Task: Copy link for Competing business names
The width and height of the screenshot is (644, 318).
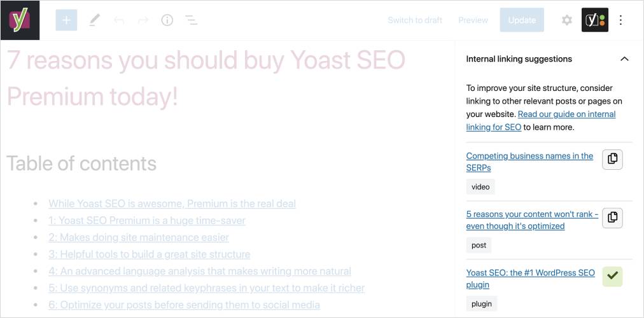Action: (612, 159)
